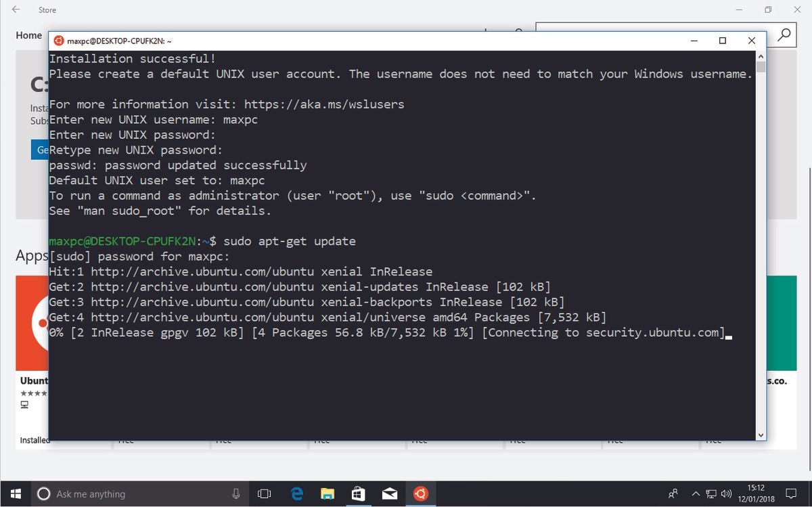Open the People icon in the system tray
The width and height of the screenshot is (812, 507).
click(673, 493)
